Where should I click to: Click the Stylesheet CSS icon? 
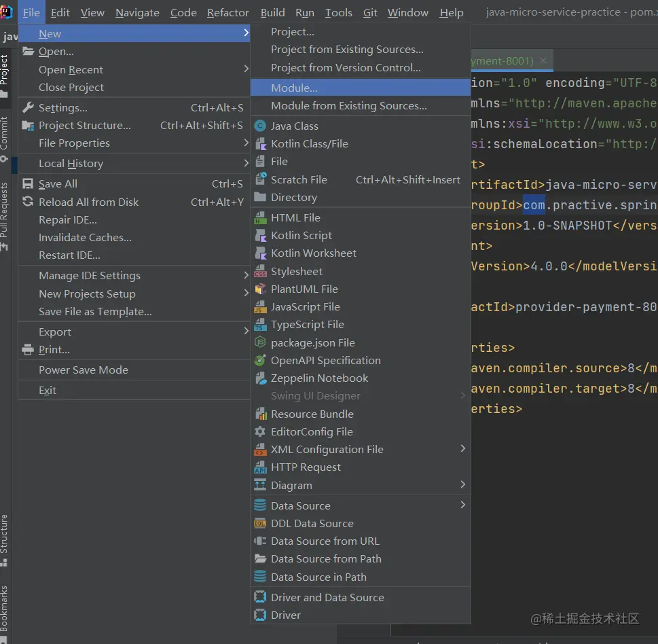[x=260, y=271]
